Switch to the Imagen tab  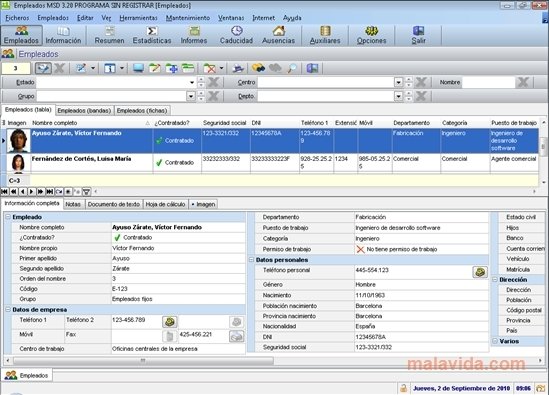tap(203, 204)
